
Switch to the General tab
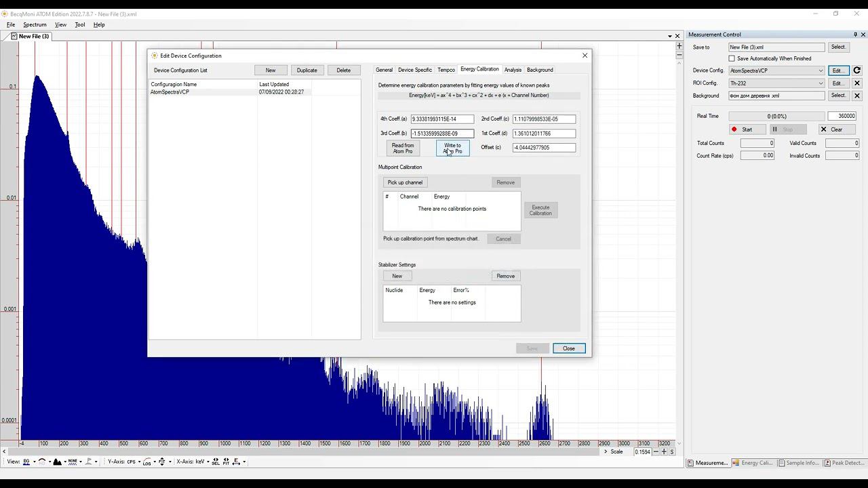(384, 70)
